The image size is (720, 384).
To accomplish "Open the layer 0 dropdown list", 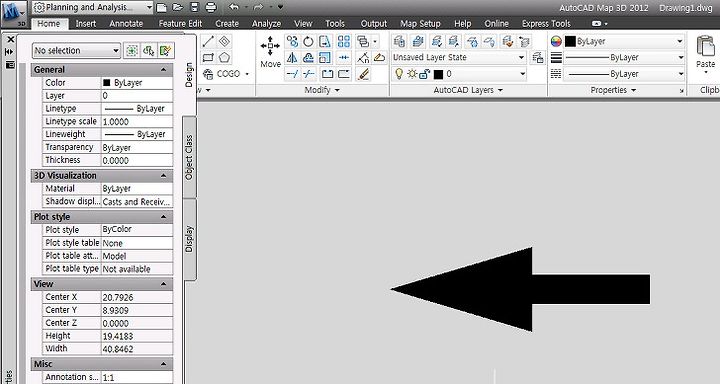I will point(522,73).
